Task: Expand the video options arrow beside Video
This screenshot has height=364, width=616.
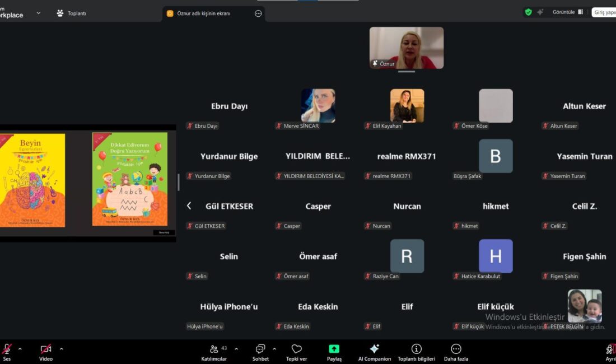Action: pos(61,349)
